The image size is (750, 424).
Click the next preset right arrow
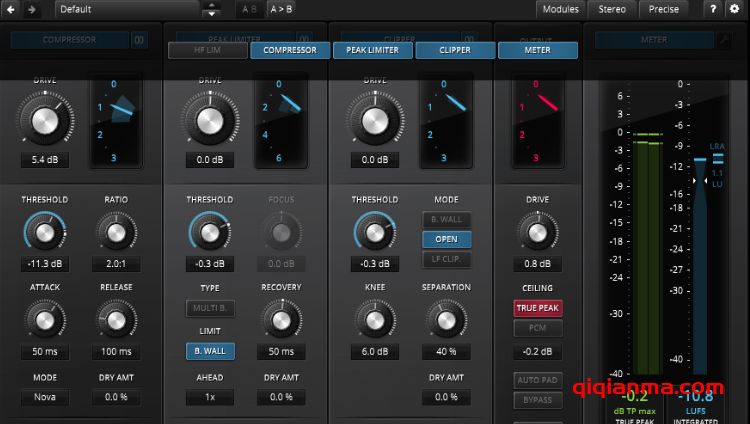(32, 9)
